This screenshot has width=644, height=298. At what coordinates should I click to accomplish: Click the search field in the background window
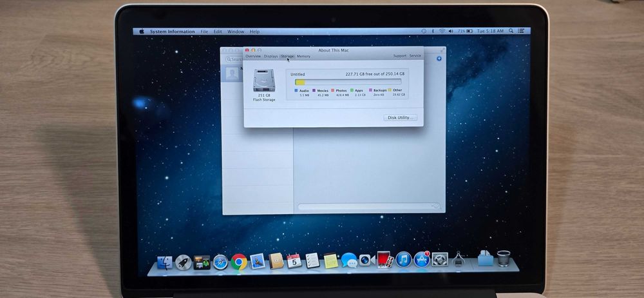pyautogui.click(x=234, y=60)
